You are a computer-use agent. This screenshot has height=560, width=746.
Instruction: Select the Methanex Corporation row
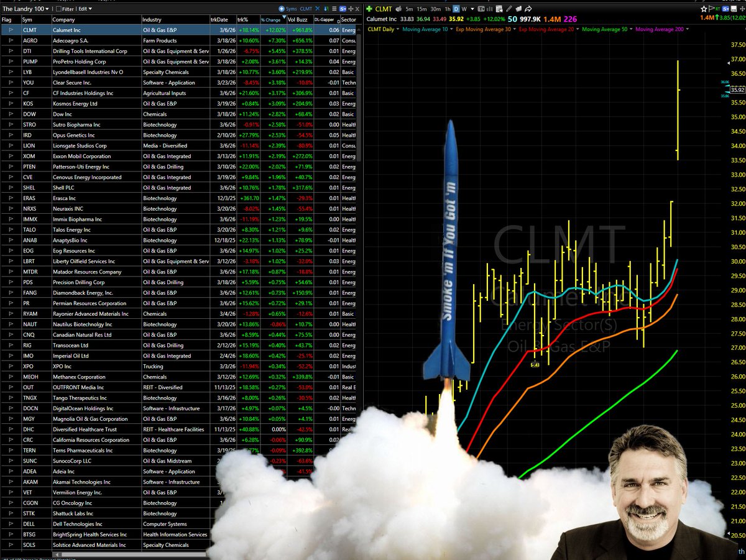(x=178, y=377)
